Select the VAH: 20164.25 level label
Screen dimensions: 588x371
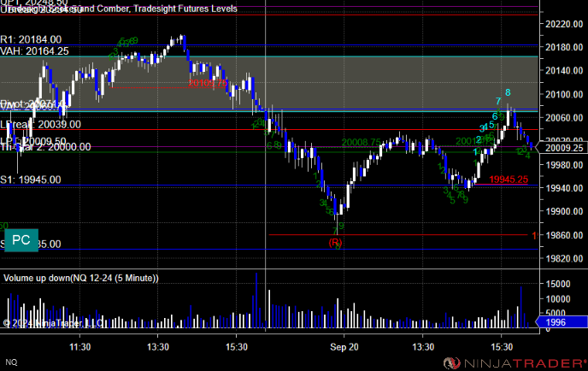[x=34, y=51]
